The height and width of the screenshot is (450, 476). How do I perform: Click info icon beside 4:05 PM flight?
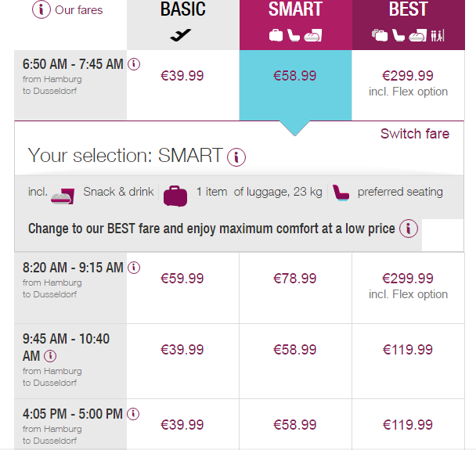134,413
